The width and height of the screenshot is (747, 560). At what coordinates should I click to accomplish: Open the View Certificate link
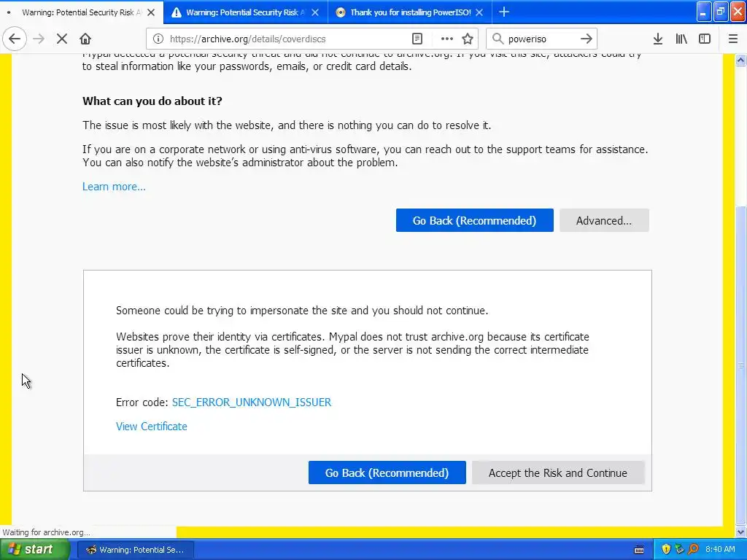(152, 426)
